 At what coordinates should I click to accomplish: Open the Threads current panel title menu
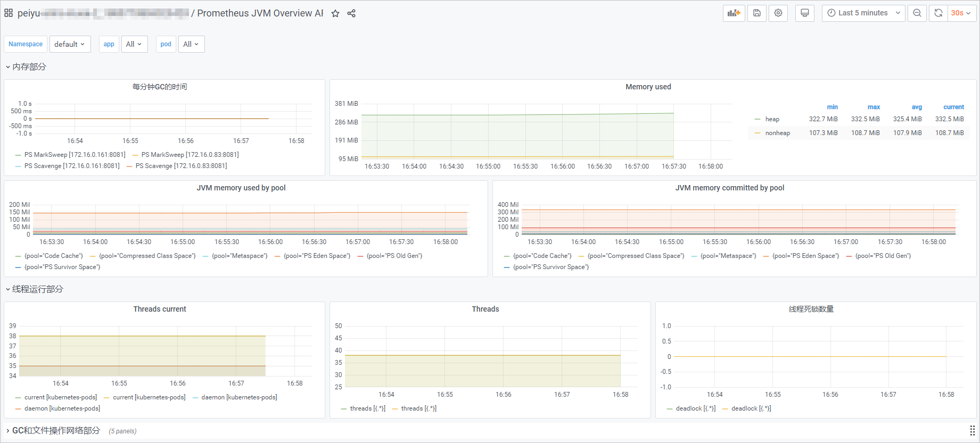tap(160, 309)
